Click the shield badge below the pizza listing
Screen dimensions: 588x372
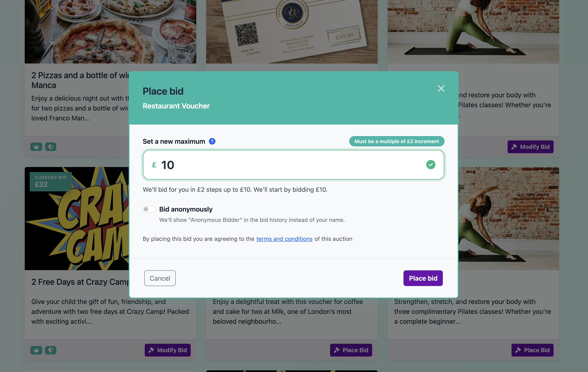point(51,147)
